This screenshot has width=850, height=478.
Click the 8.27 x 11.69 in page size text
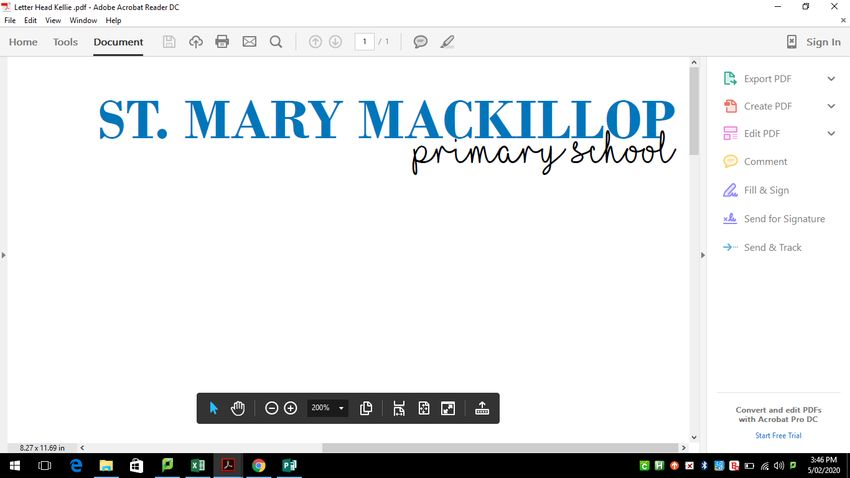point(42,448)
